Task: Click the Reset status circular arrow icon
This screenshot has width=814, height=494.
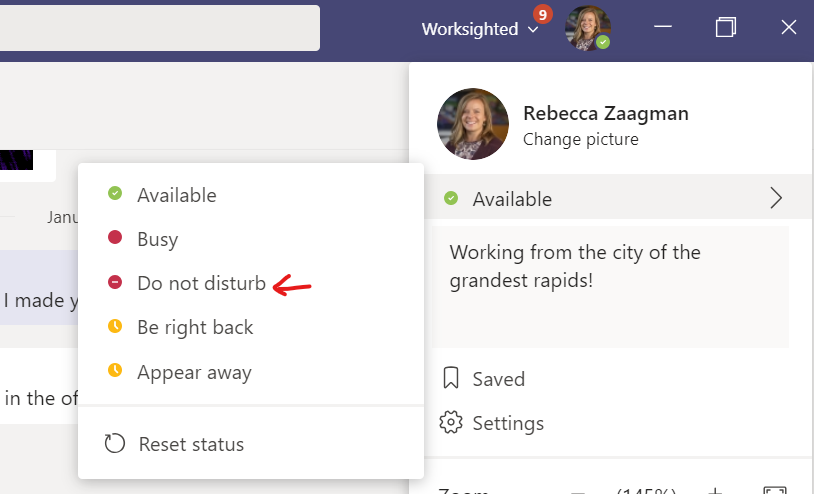Action: coord(115,444)
